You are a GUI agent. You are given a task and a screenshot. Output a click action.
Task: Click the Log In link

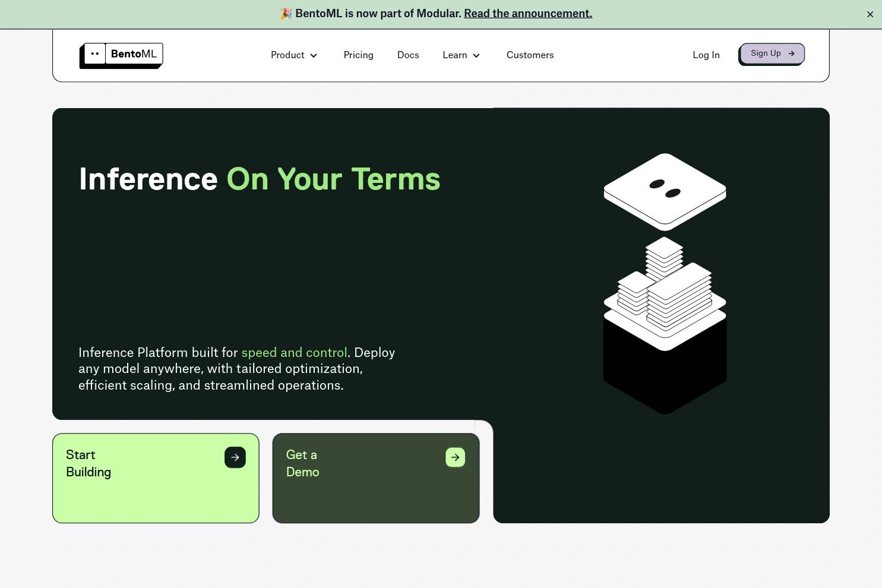coord(706,55)
